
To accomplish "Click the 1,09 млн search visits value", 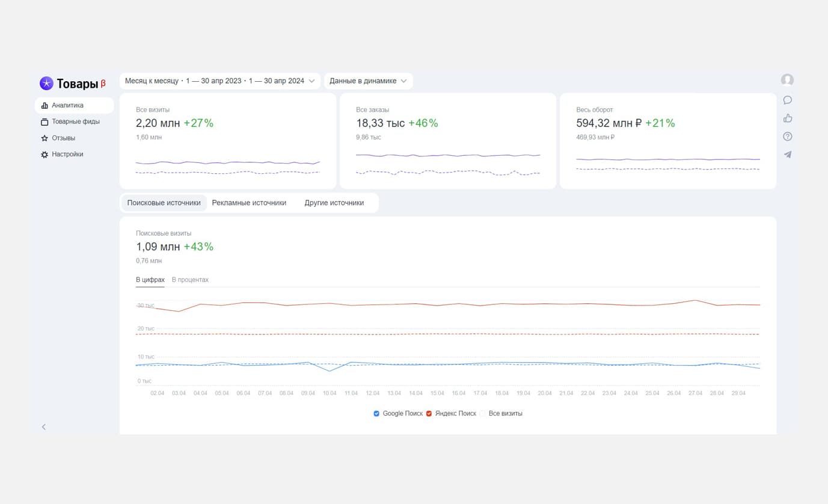I will [x=158, y=247].
